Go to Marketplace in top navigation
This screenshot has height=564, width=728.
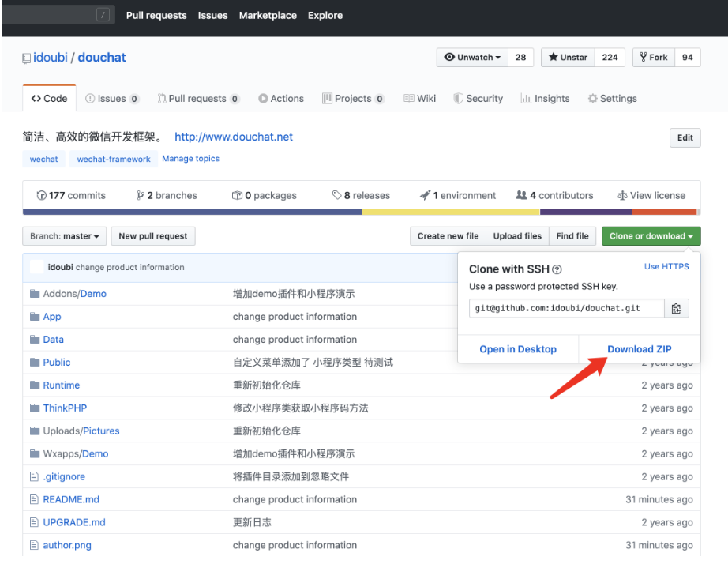268,15
